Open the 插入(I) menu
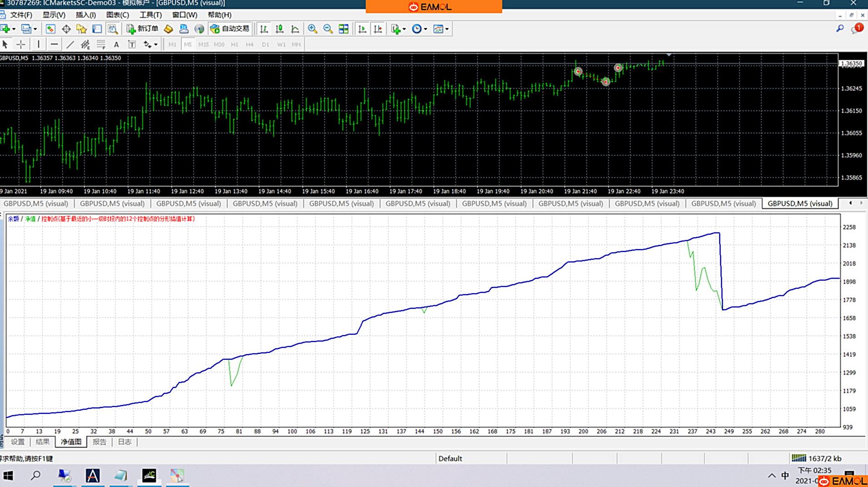 (86, 15)
